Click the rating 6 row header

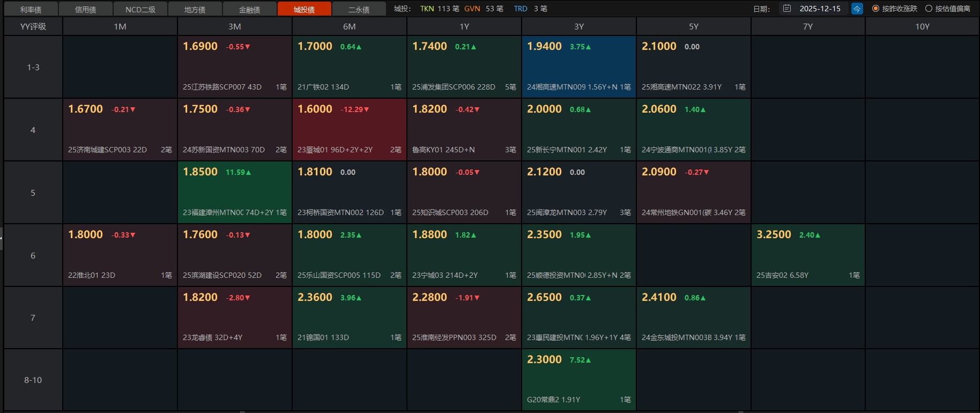tap(33, 255)
